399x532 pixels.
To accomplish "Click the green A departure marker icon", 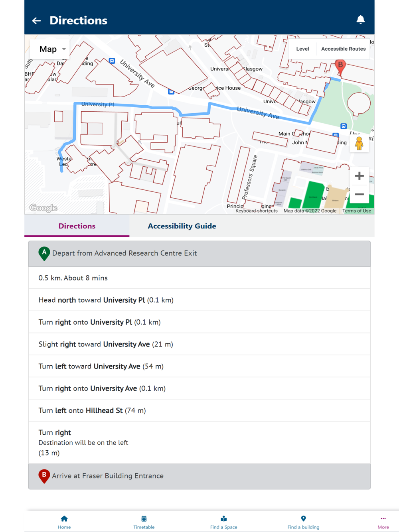I will click(x=44, y=254).
